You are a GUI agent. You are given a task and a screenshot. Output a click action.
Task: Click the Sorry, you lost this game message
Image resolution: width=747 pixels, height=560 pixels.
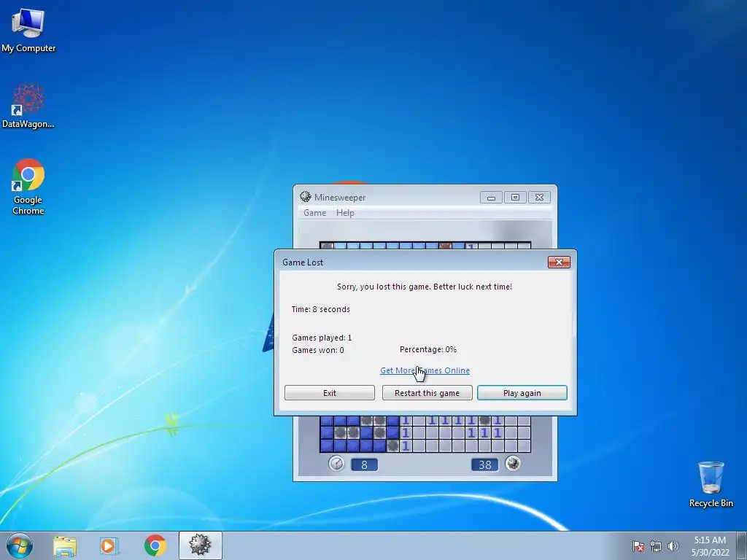[x=424, y=287]
